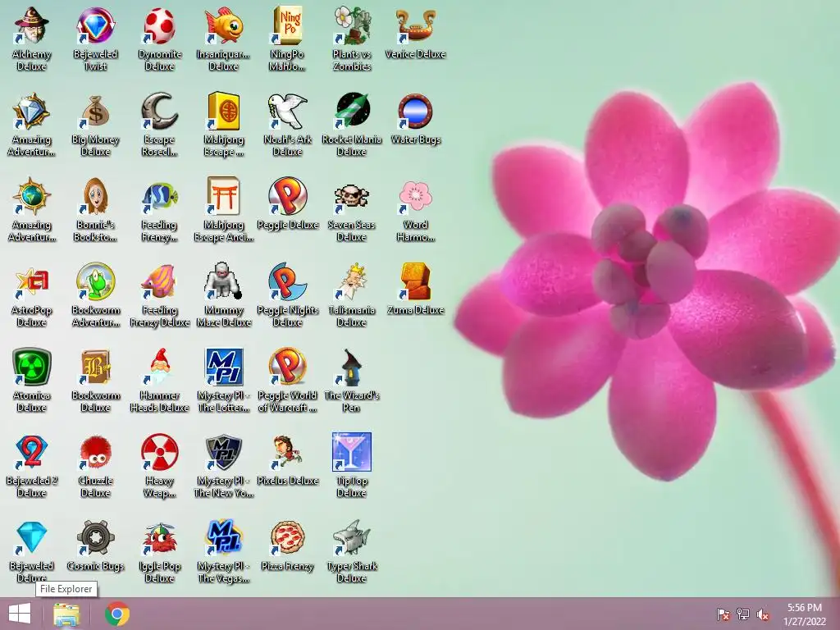Select the Iggle Pop Deluxe icon

pyautogui.click(x=160, y=538)
